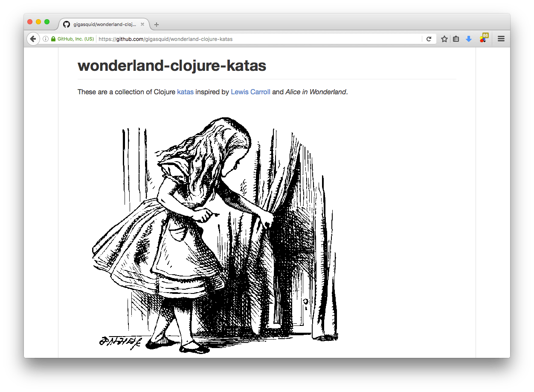Click the Alice drawing illustration image
This screenshot has height=392, width=534.
(x=215, y=235)
